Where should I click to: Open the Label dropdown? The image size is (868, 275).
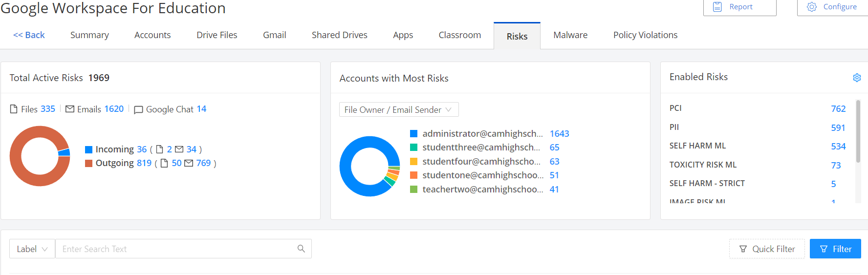[x=32, y=249]
